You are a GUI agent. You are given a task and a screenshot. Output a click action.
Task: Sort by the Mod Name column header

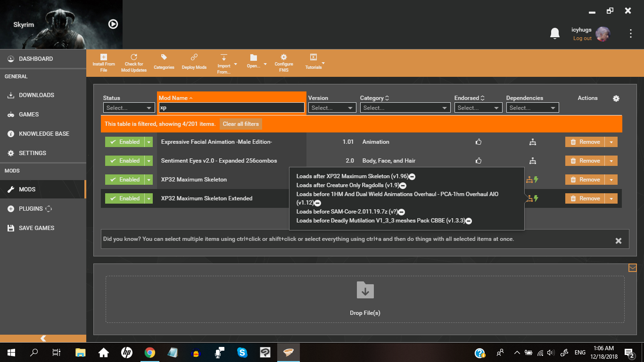(176, 98)
